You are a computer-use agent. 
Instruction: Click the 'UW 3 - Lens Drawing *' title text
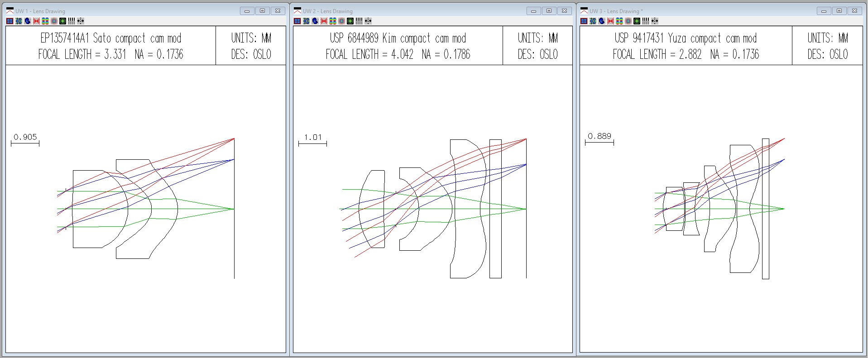pyautogui.click(x=616, y=11)
